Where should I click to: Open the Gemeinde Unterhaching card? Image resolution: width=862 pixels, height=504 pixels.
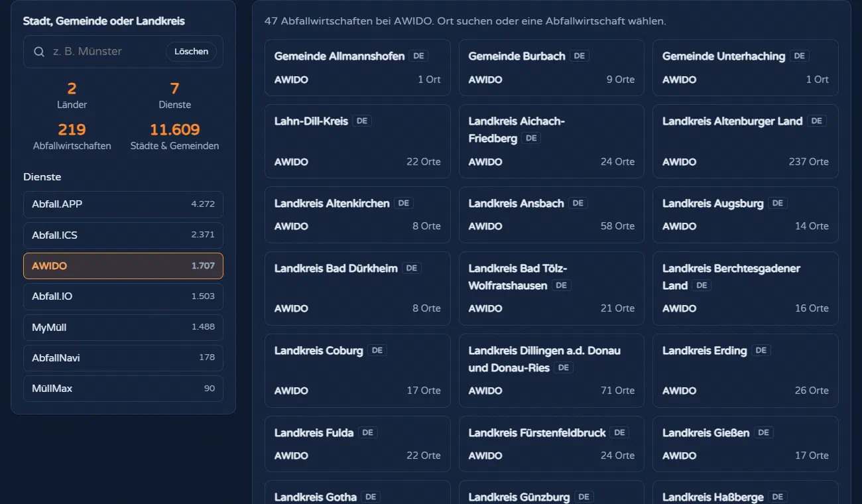pyautogui.click(x=745, y=68)
